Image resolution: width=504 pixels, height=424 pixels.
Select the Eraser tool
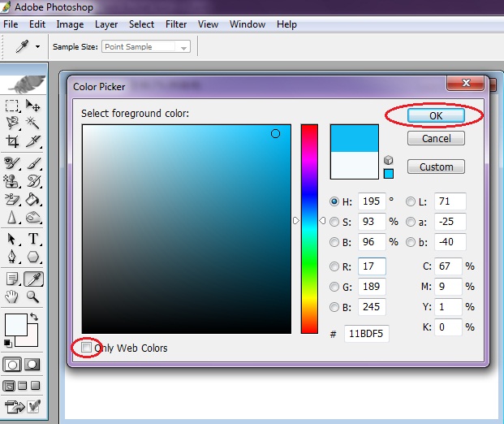pyautogui.click(x=12, y=200)
